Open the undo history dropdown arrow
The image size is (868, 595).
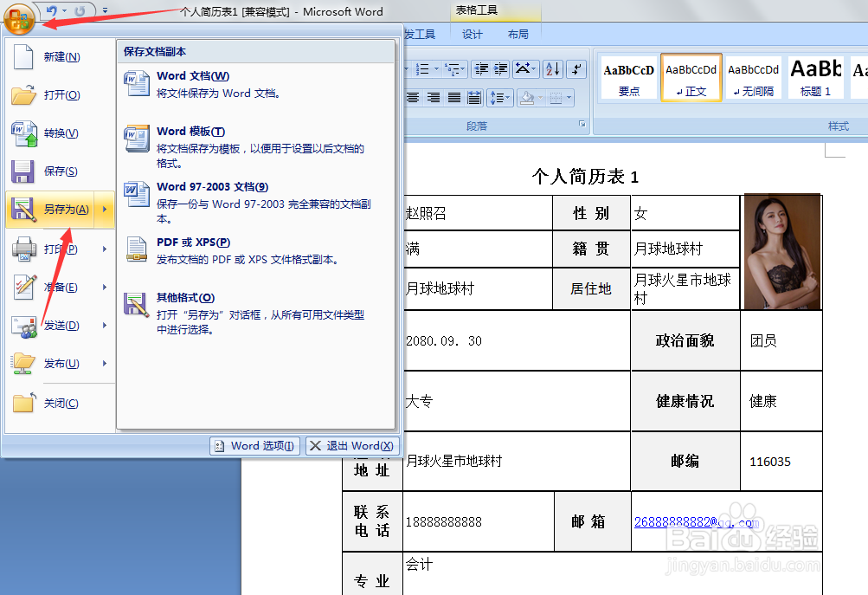click(64, 10)
